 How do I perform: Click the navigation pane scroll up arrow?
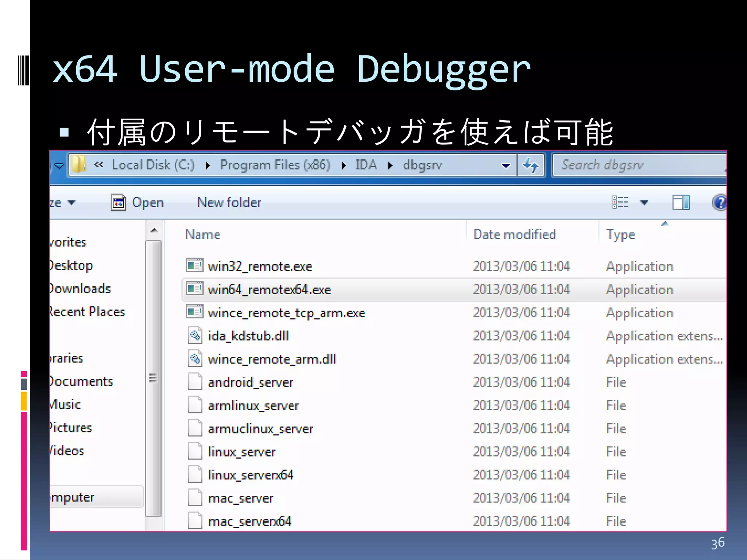tap(154, 230)
